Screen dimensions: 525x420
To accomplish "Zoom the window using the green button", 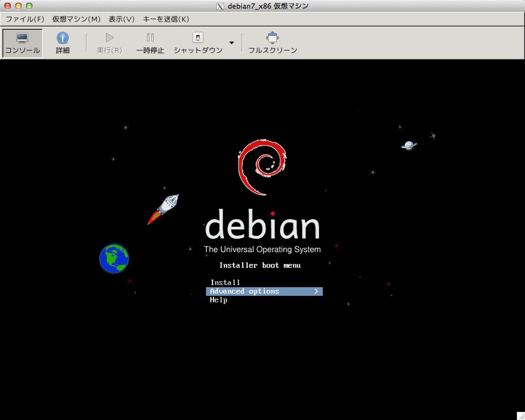I will pos(29,6).
